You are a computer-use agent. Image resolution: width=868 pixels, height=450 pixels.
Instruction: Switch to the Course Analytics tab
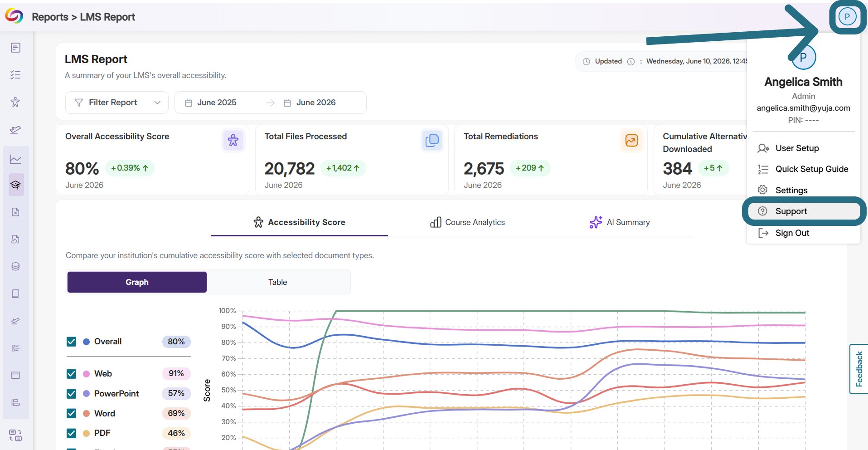click(467, 222)
